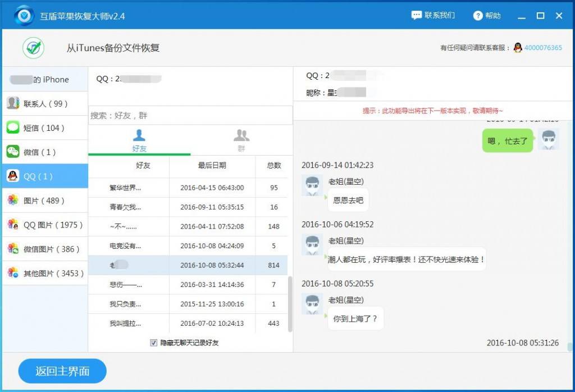Click customer service number 4000076365

pos(543,48)
